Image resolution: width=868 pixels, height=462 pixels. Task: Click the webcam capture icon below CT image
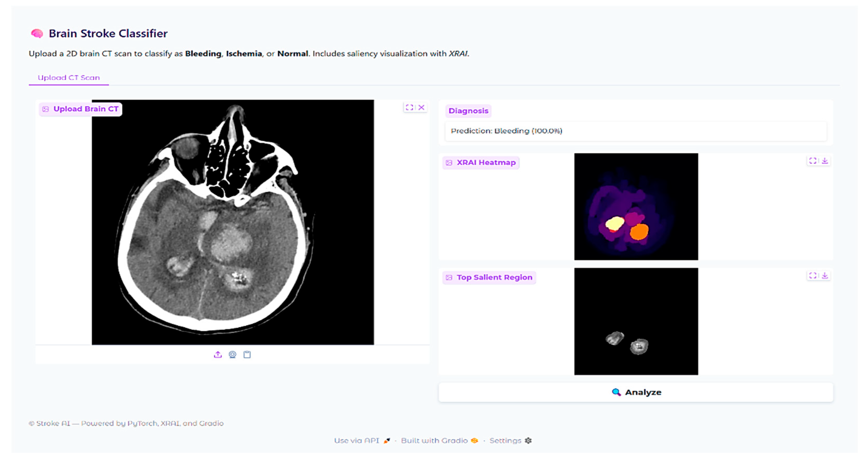[232, 354]
